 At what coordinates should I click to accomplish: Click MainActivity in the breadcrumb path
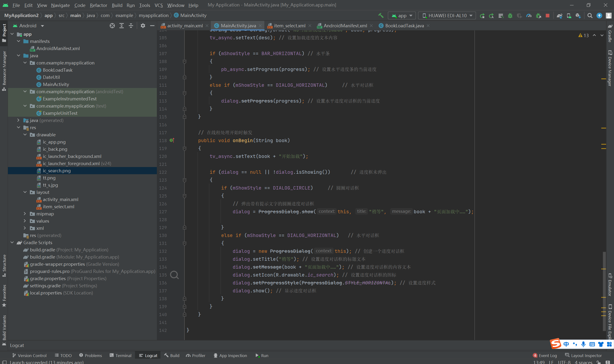tap(193, 15)
